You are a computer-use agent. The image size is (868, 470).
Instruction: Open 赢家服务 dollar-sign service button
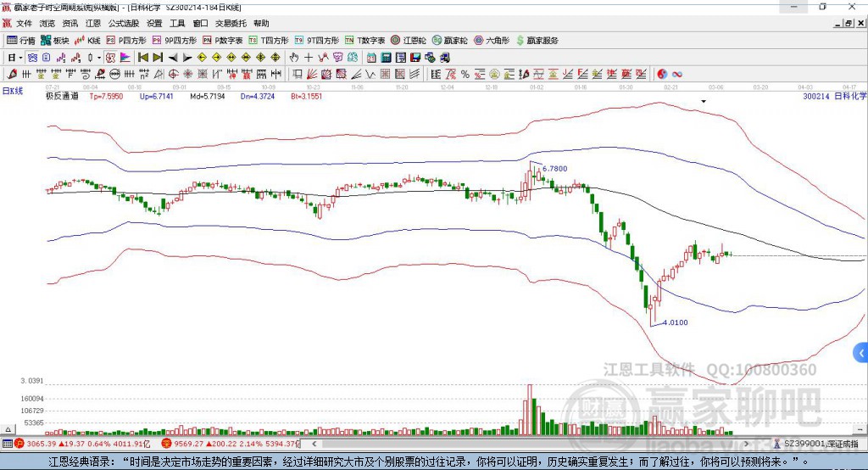tap(537, 41)
